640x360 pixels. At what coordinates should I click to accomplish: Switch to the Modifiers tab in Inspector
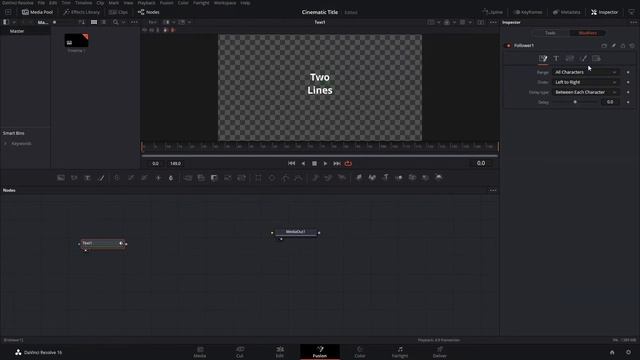tap(588, 33)
